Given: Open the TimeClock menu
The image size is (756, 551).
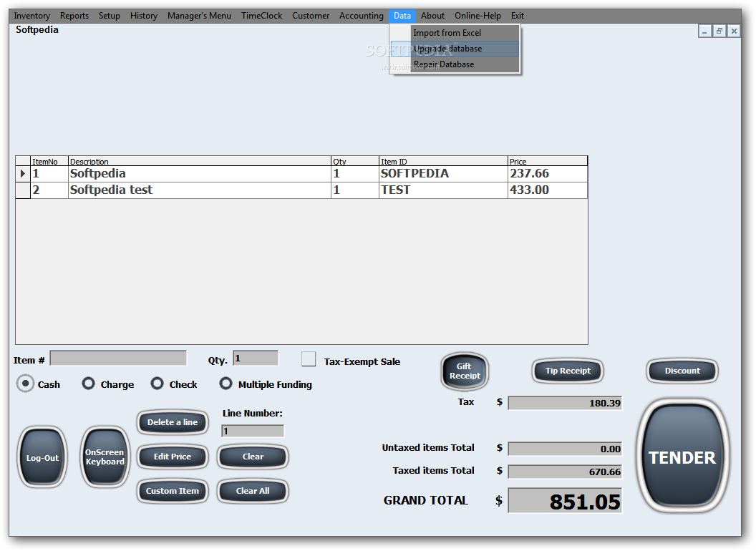Looking at the screenshot, I should pos(262,16).
